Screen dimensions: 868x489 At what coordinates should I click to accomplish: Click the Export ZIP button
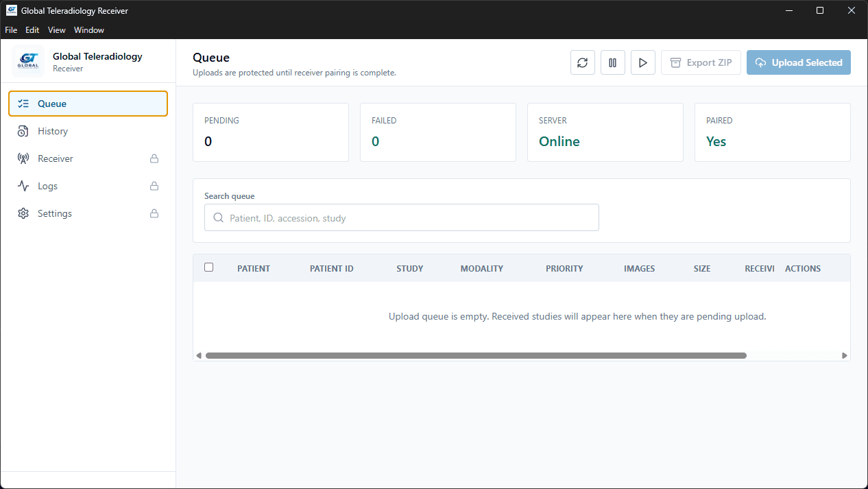[701, 62]
